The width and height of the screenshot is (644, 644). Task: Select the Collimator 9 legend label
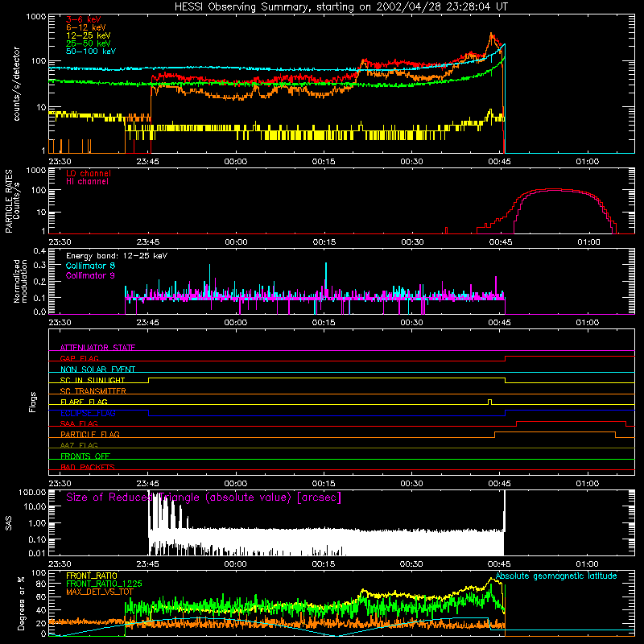90,275
